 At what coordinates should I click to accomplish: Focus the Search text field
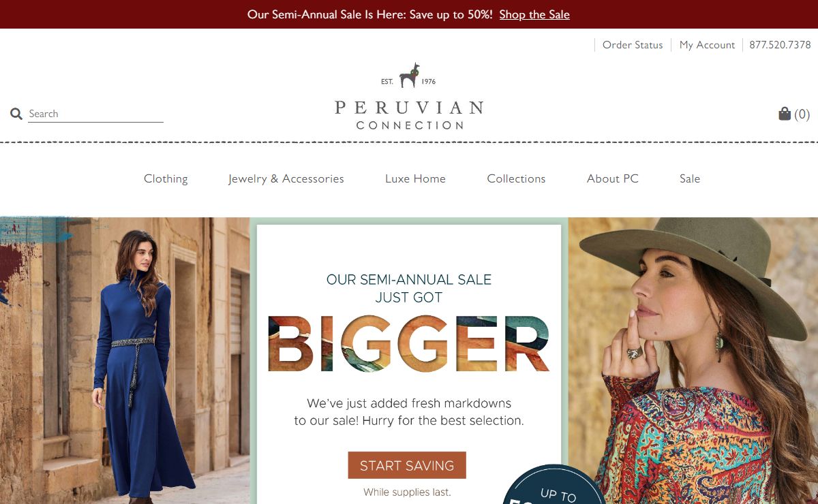(95, 114)
